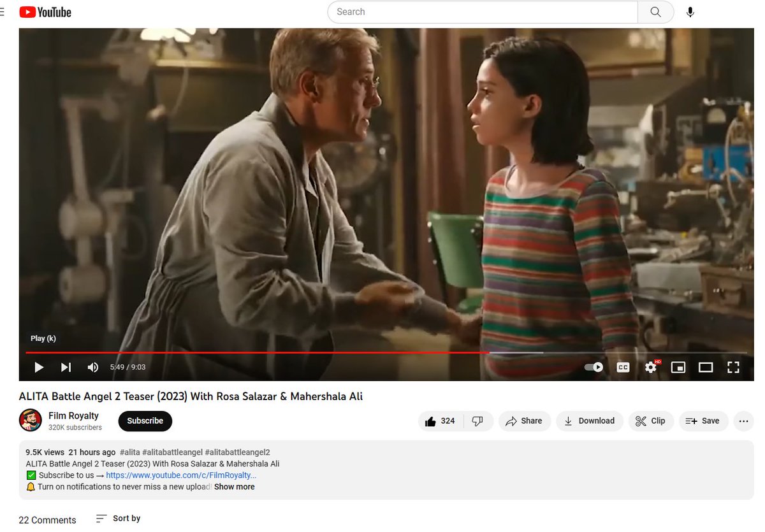Open the more actions three-dot menu
765x532 pixels.
pyautogui.click(x=743, y=421)
